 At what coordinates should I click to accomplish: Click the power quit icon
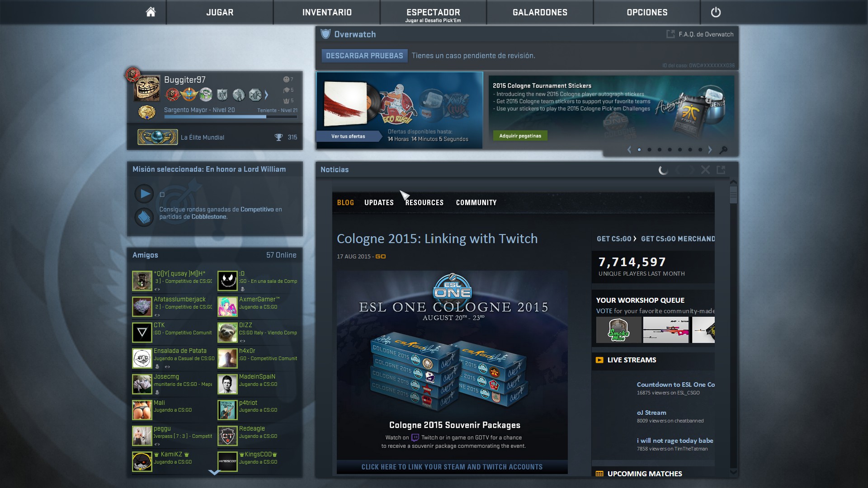(x=716, y=12)
